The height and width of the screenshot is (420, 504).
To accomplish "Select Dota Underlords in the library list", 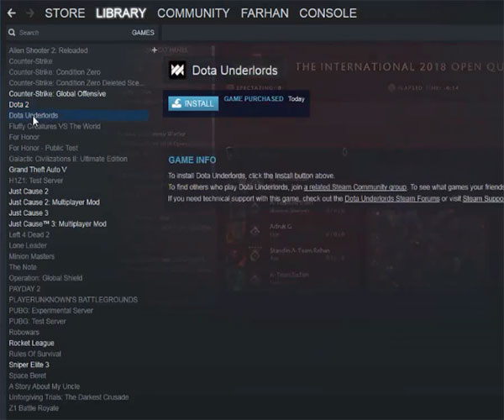I will pos(78,115).
